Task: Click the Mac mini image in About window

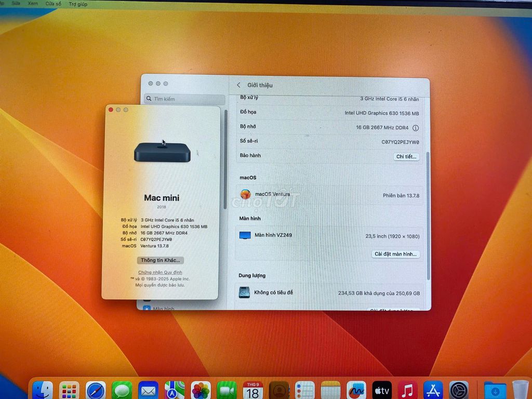Action: click(162, 152)
